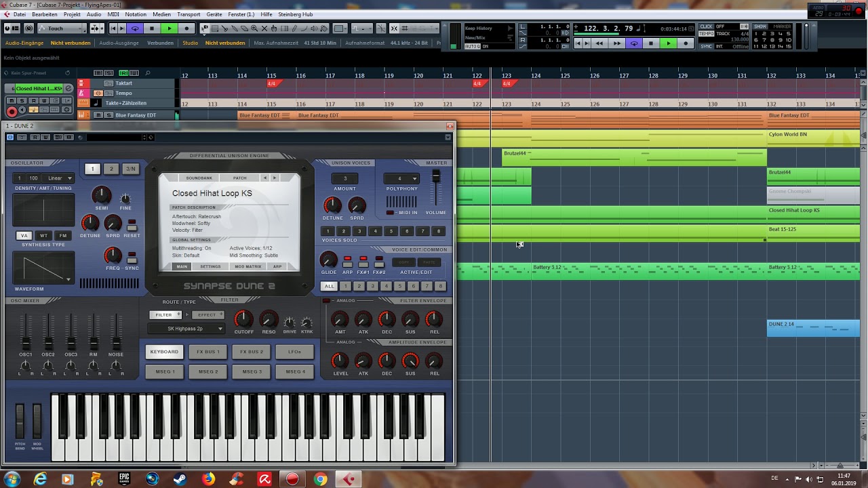Open the MIDI menu
The width and height of the screenshot is (868, 488).
(x=113, y=14)
